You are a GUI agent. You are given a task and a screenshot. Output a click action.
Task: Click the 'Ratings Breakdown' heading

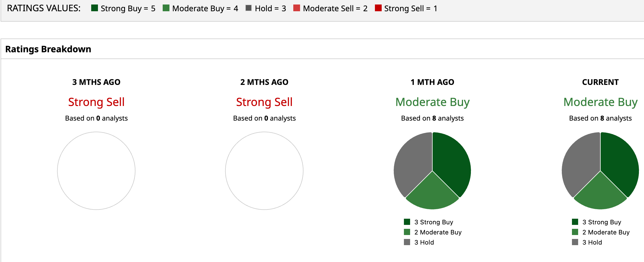tap(48, 49)
